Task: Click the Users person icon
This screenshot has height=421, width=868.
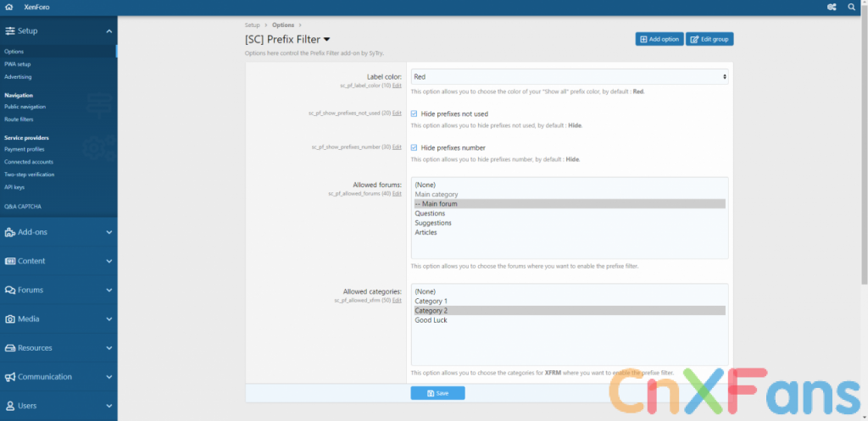Action: [x=9, y=406]
